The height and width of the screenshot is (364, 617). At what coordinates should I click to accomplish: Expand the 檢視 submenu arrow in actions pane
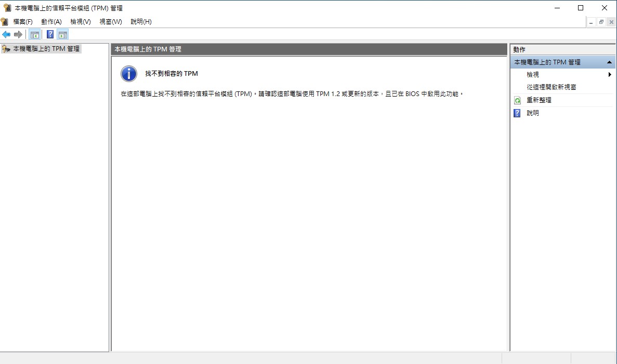pyautogui.click(x=610, y=75)
